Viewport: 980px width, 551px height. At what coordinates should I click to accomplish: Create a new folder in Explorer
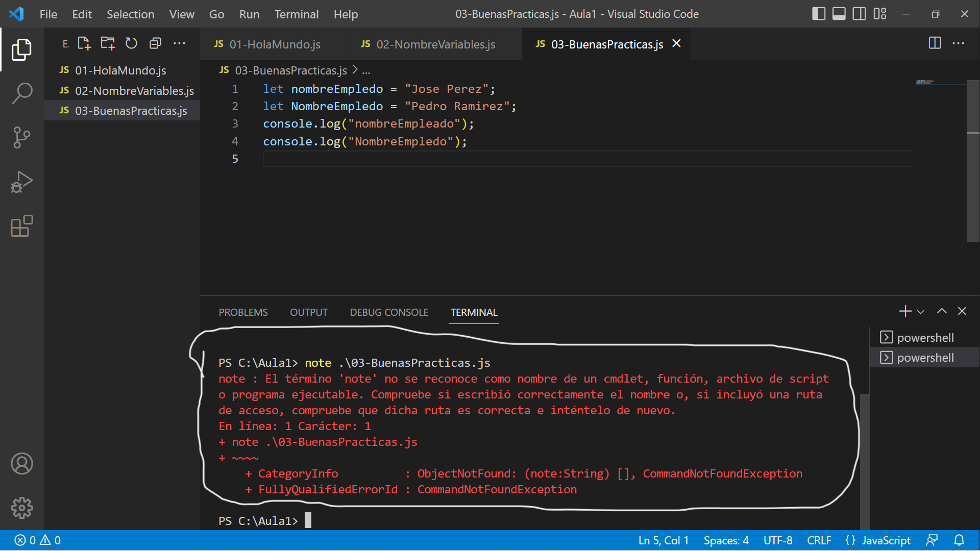(108, 44)
